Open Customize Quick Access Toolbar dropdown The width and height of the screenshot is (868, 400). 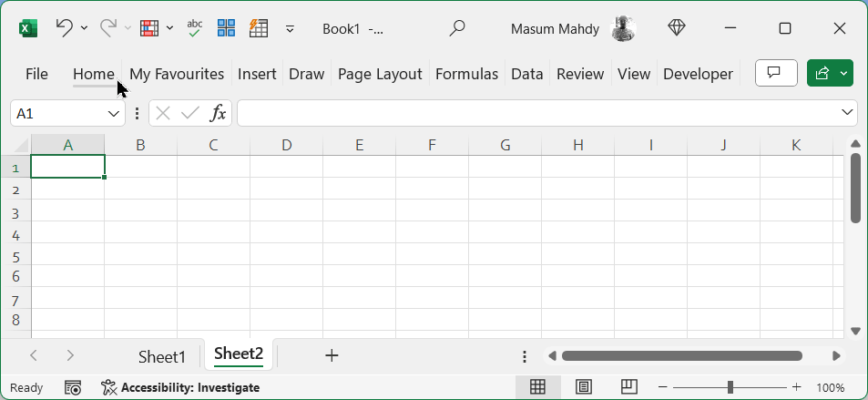290,28
